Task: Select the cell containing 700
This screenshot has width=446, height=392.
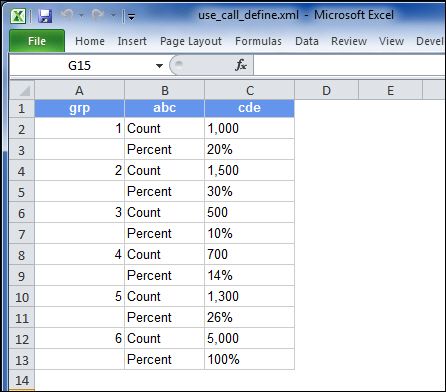Action: coord(249,254)
